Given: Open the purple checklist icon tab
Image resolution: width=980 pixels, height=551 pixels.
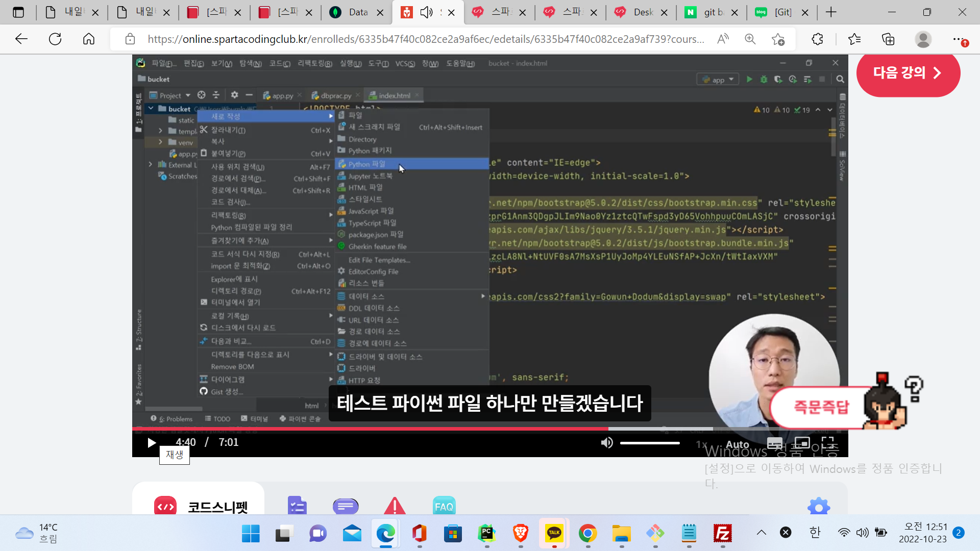Looking at the screenshot, I should click(297, 505).
